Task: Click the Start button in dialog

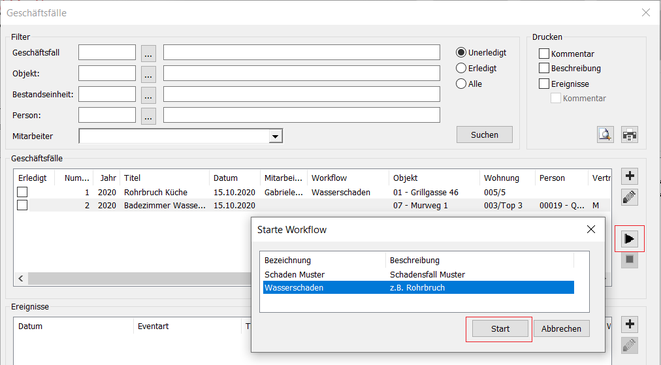Action: tap(500, 329)
